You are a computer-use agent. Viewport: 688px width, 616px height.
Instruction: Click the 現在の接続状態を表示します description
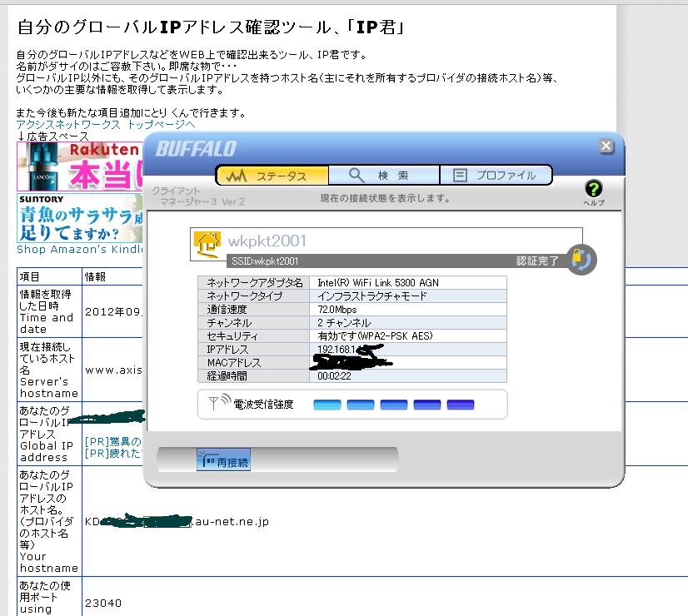coord(386,198)
